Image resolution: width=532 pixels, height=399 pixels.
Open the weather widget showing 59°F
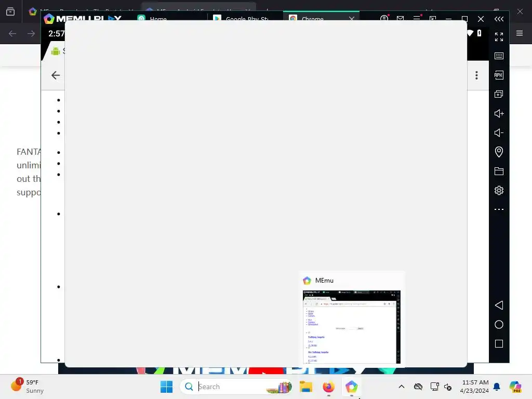pyautogui.click(x=27, y=387)
